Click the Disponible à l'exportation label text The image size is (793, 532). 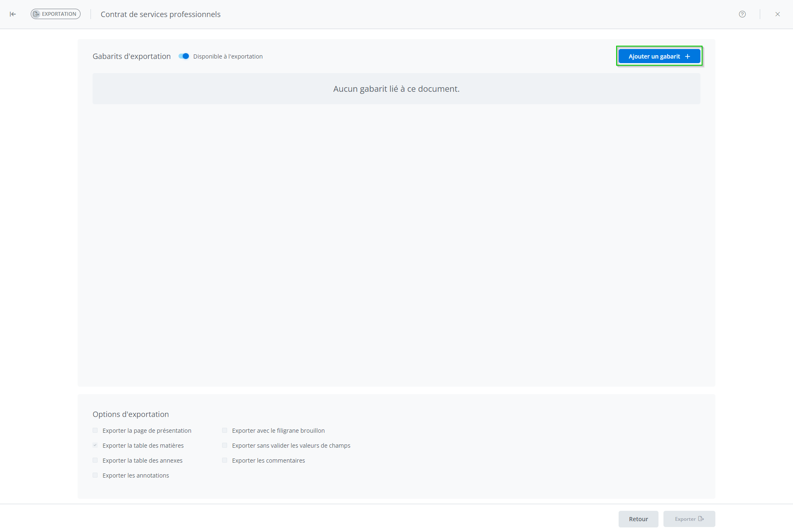(x=228, y=56)
